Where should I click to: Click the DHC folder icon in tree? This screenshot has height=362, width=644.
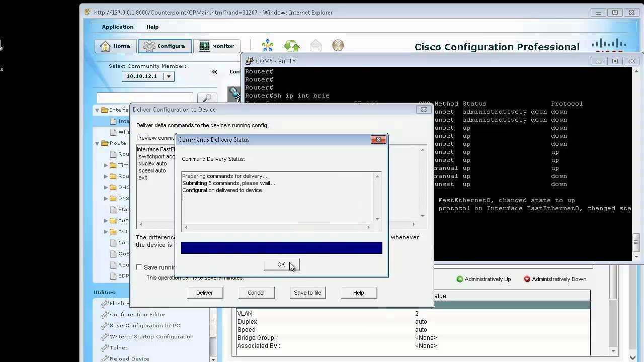coord(113,188)
